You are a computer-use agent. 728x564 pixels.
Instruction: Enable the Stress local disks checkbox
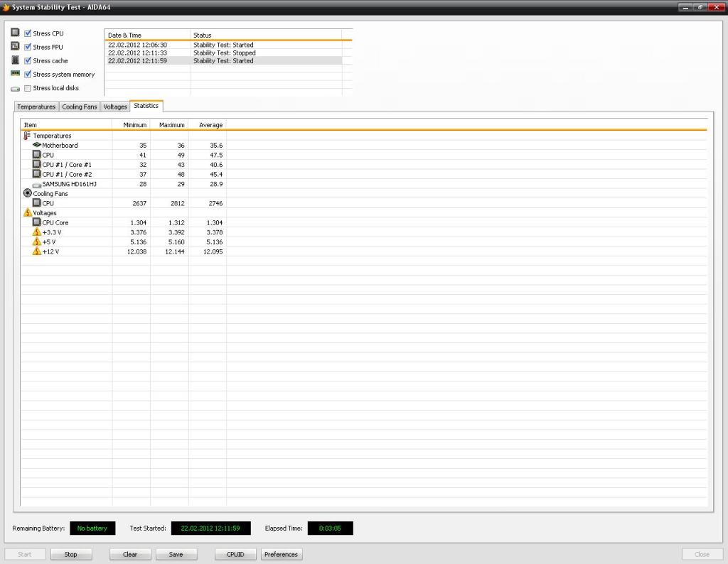28,88
